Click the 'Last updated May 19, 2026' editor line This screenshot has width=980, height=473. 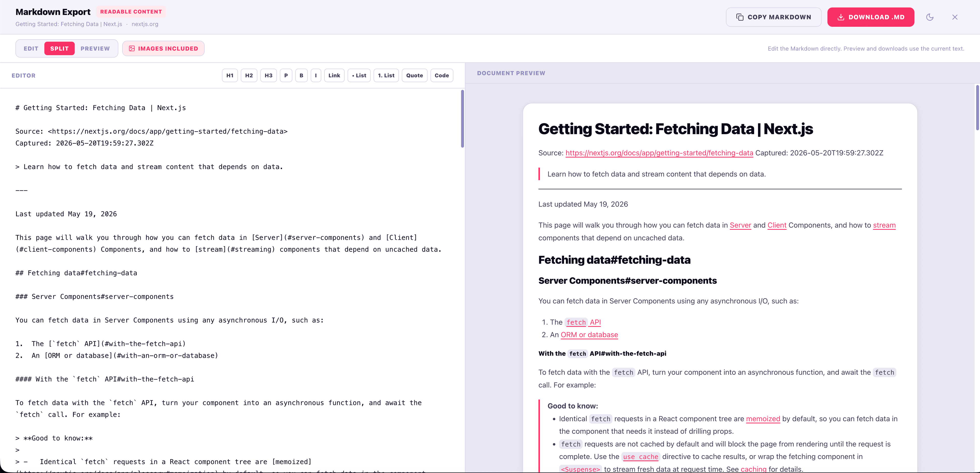coord(66,214)
